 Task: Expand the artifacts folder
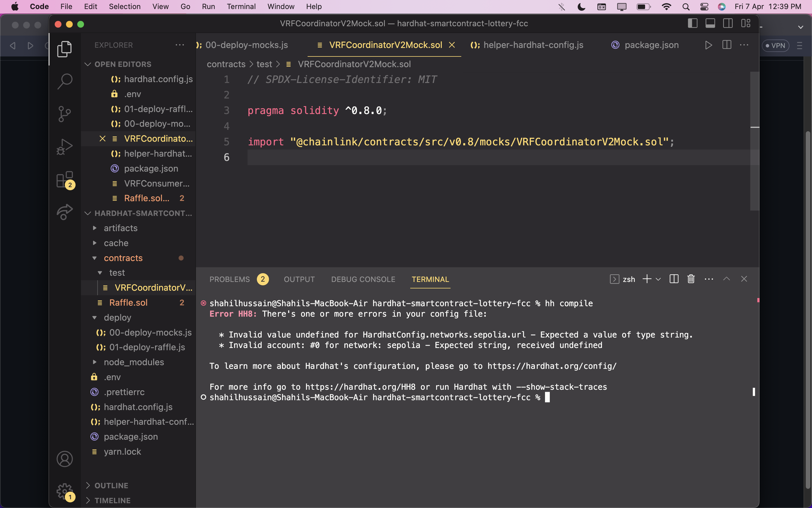(x=95, y=228)
